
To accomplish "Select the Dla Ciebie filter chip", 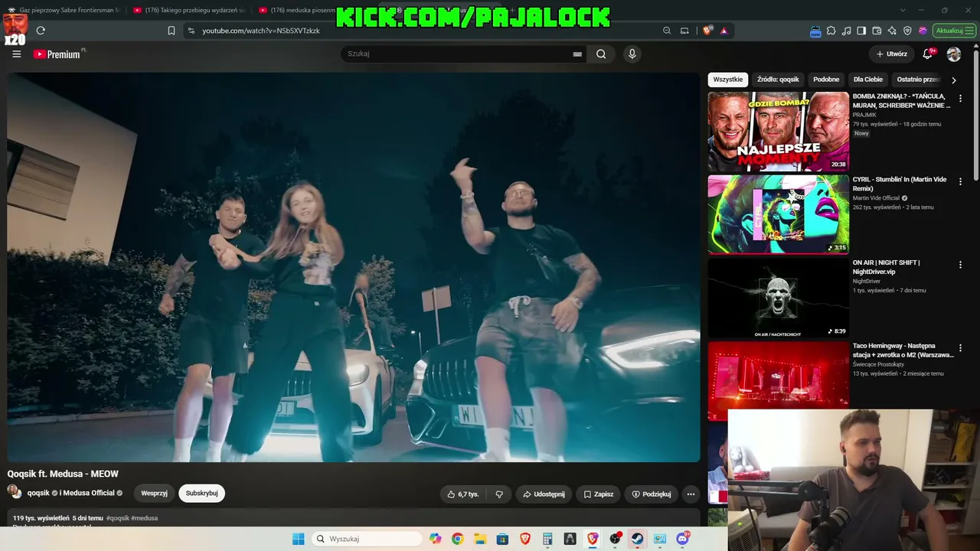I will coord(868,80).
